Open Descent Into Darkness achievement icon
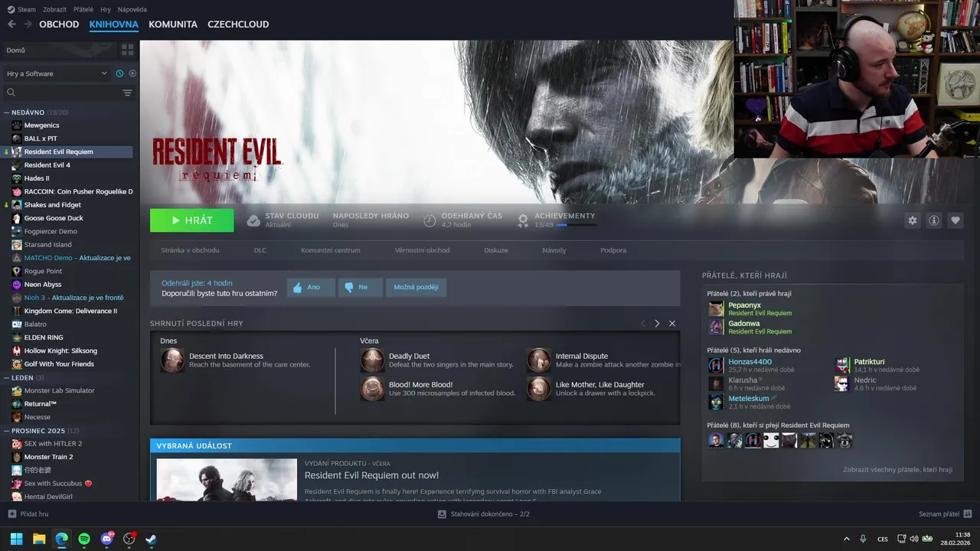980x551 pixels. (x=172, y=360)
